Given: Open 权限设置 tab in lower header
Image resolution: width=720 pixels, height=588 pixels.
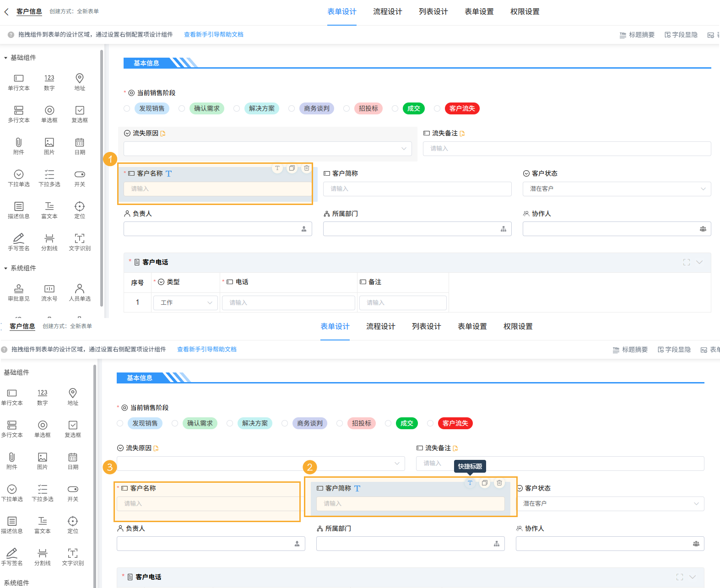Looking at the screenshot, I should (518, 327).
